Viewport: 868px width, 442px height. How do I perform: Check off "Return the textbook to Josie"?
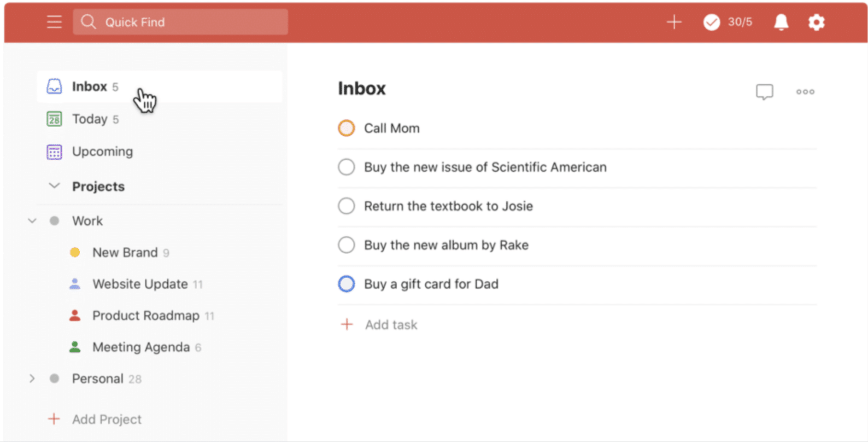[346, 206]
